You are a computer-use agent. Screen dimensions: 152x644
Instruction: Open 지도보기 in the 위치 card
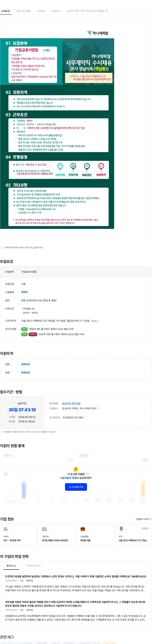pyautogui.click(x=145, y=528)
